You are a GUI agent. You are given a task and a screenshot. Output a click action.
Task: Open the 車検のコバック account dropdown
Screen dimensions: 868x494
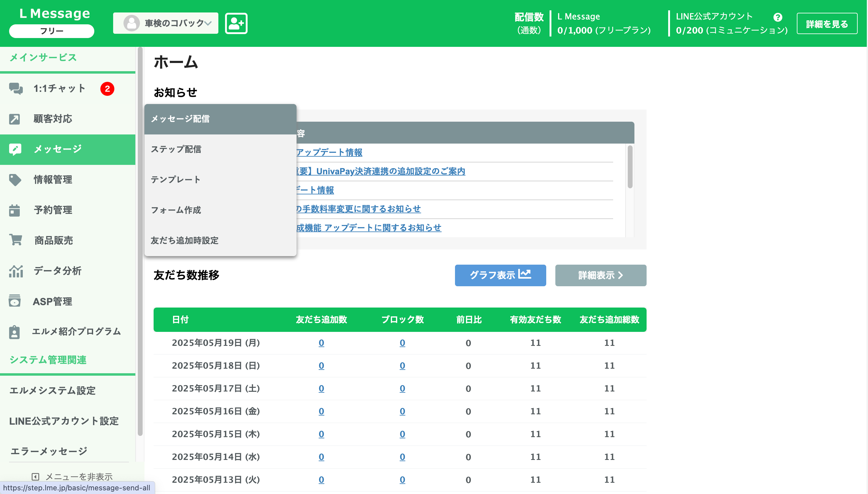[165, 23]
